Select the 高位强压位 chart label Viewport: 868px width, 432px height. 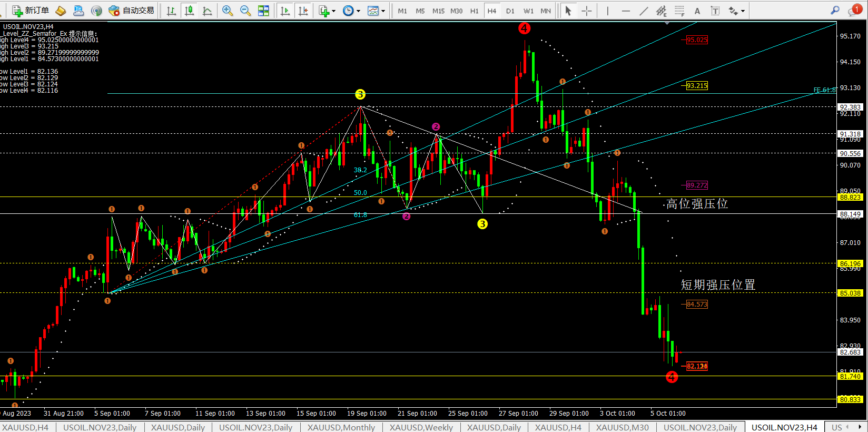(x=697, y=204)
